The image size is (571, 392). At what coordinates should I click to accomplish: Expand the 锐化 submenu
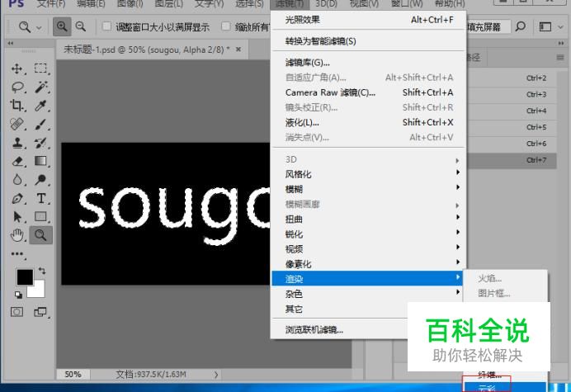pyautogui.click(x=369, y=234)
